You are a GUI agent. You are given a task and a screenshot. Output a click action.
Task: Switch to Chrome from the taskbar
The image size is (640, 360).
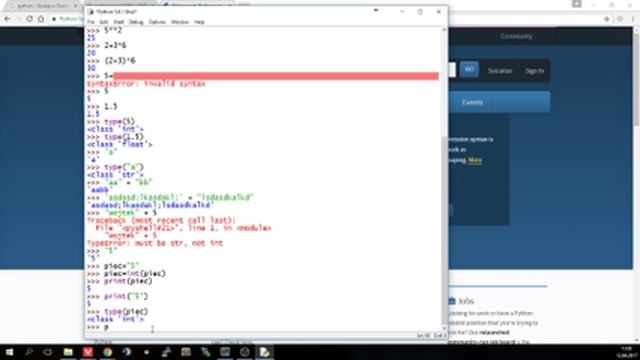pos(107,352)
